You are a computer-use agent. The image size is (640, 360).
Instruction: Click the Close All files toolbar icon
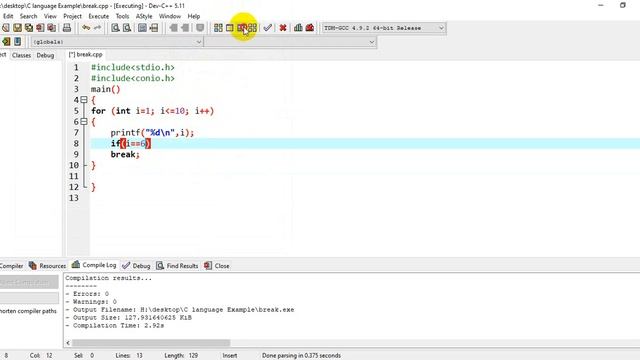coord(51,28)
